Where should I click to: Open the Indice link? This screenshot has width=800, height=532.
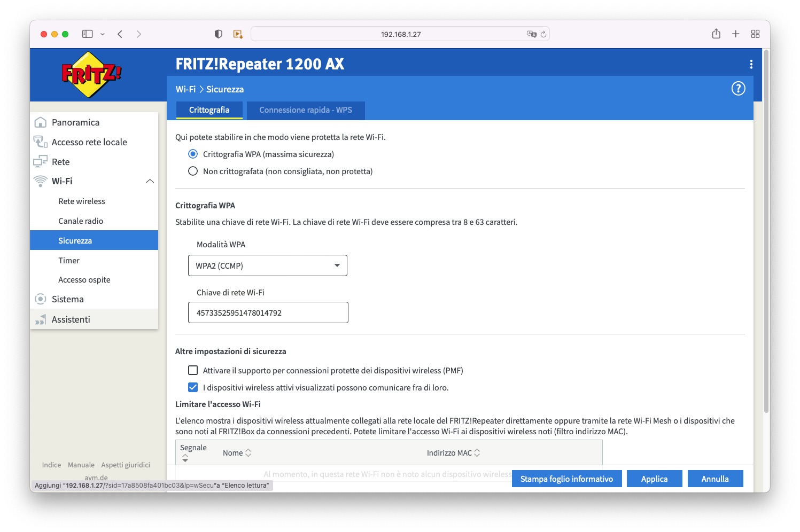point(52,465)
